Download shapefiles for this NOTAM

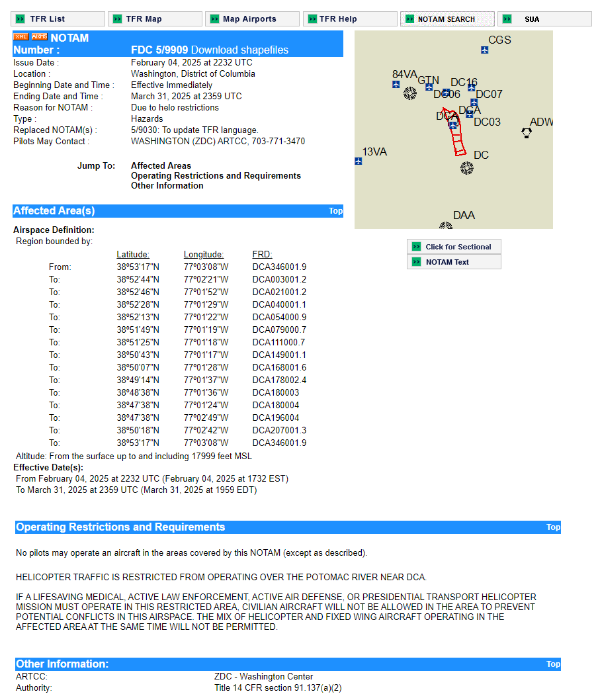click(x=239, y=50)
